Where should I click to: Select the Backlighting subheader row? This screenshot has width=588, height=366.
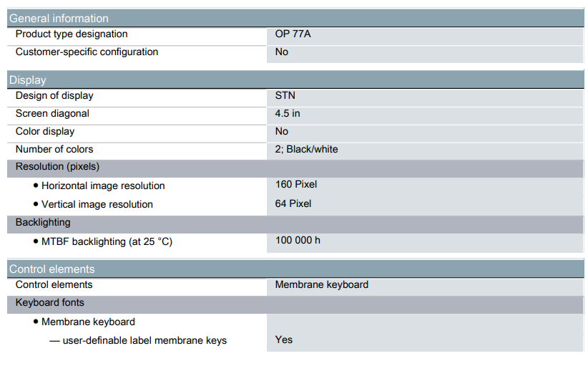[x=295, y=224]
